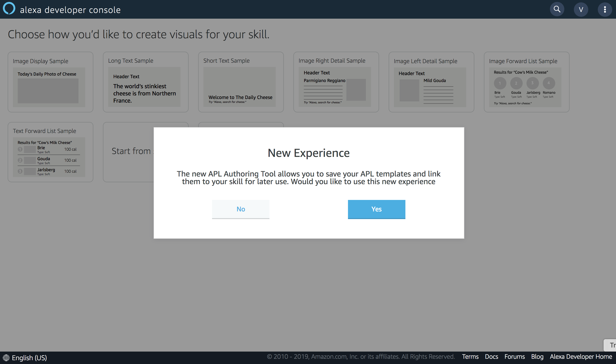Select the Long Text Sample template
Screen dimensions: 616x364
pos(145,82)
